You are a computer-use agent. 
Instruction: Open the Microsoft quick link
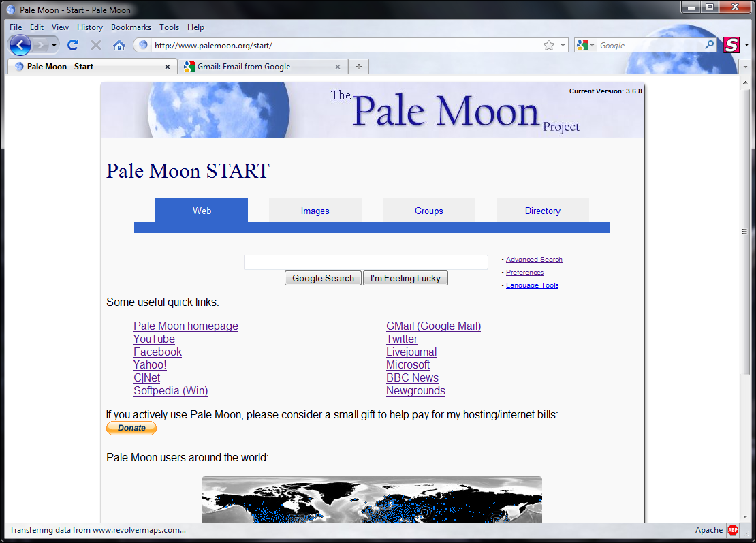pyautogui.click(x=408, y=365)
